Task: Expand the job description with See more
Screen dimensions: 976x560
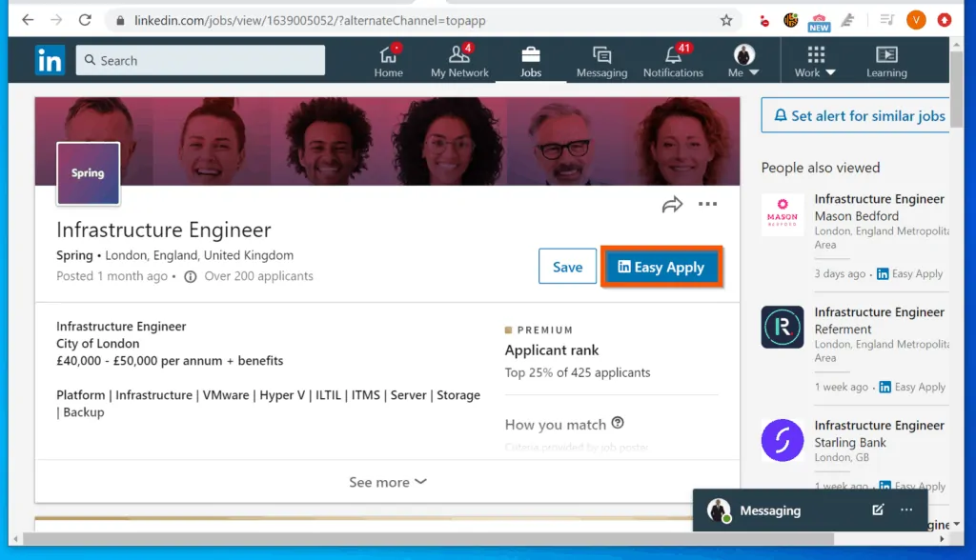Action: [387, 482]
